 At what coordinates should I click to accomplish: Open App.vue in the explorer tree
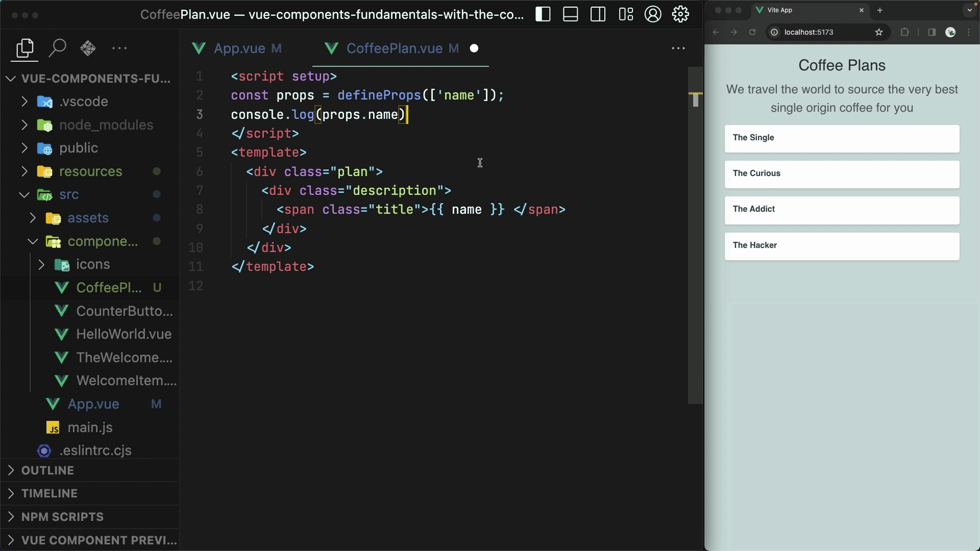[90, 404]
